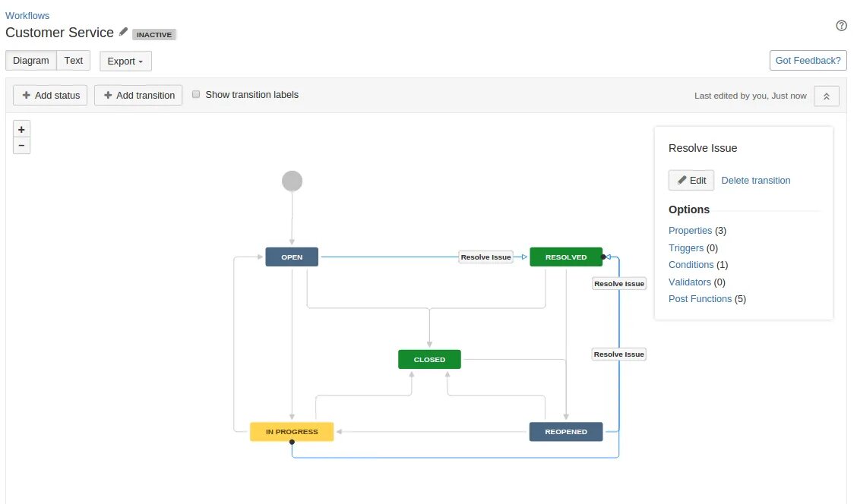Open the Export dropdown

click(125, 61)
